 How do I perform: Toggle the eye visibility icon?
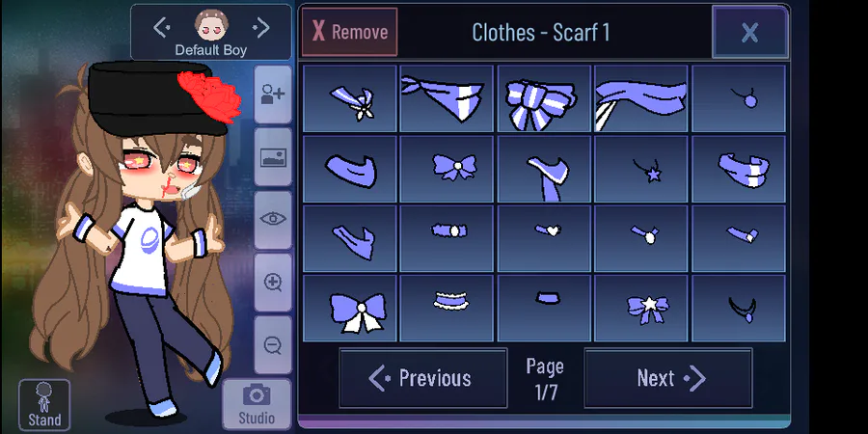tap(273, 220)
